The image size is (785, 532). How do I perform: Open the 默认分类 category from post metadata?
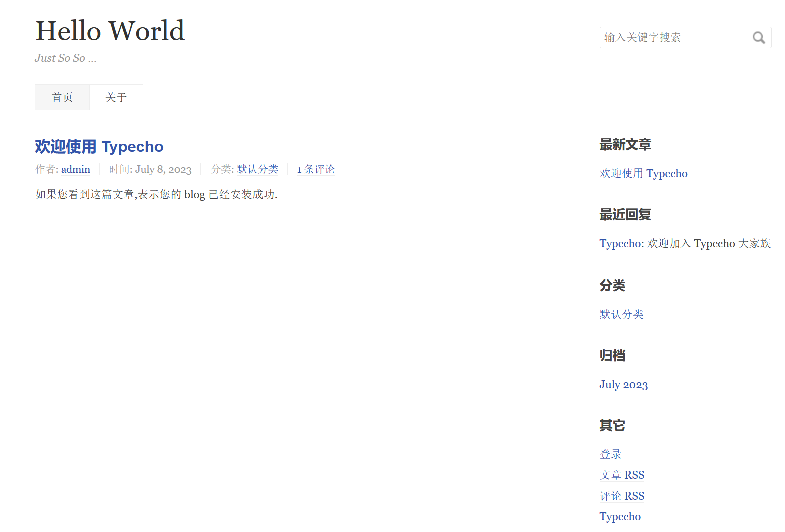pos(257,169)
